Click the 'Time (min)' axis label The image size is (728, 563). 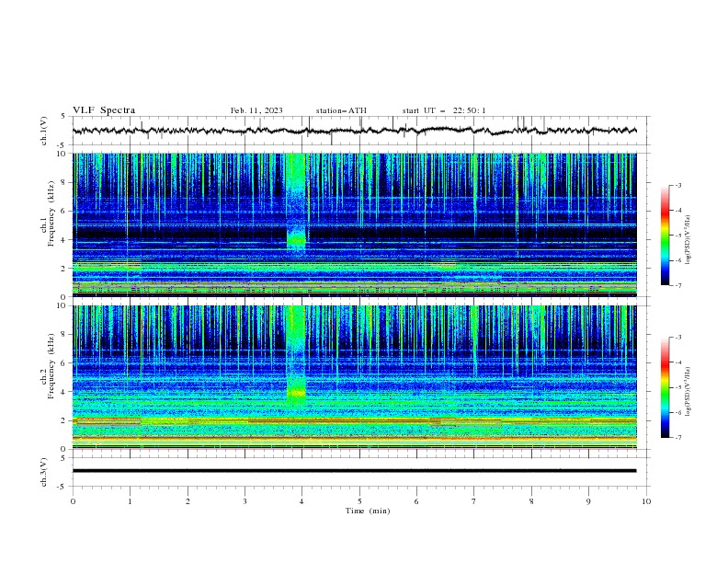[368, 511]
